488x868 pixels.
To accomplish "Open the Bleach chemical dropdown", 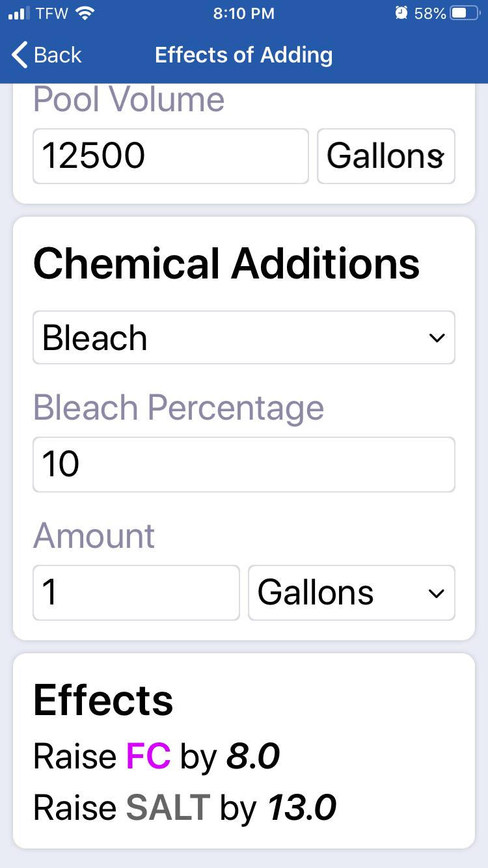I will tap(244, 337).
